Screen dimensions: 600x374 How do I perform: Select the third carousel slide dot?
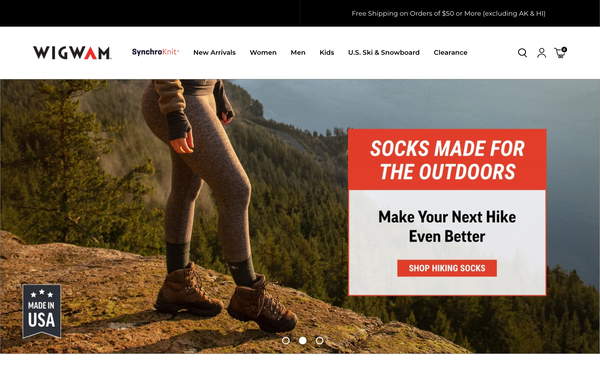[x=320, y=340]
